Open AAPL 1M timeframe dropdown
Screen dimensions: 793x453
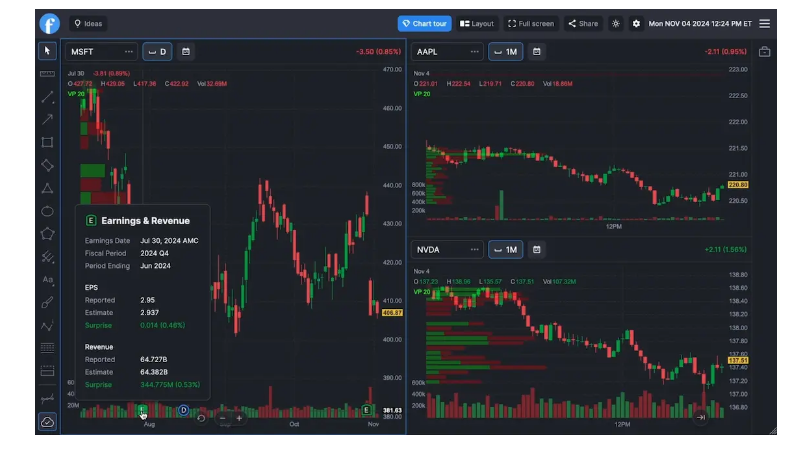click(x=505, y=52)
